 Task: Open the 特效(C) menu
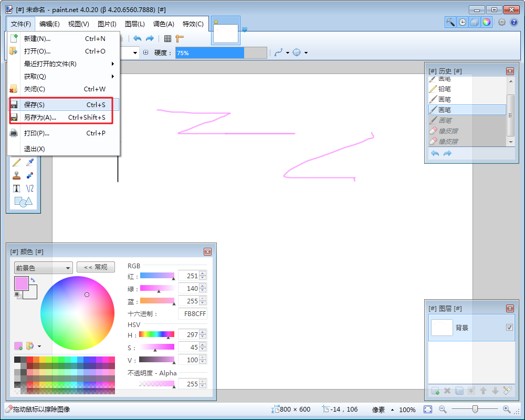(x=193, y=24)
